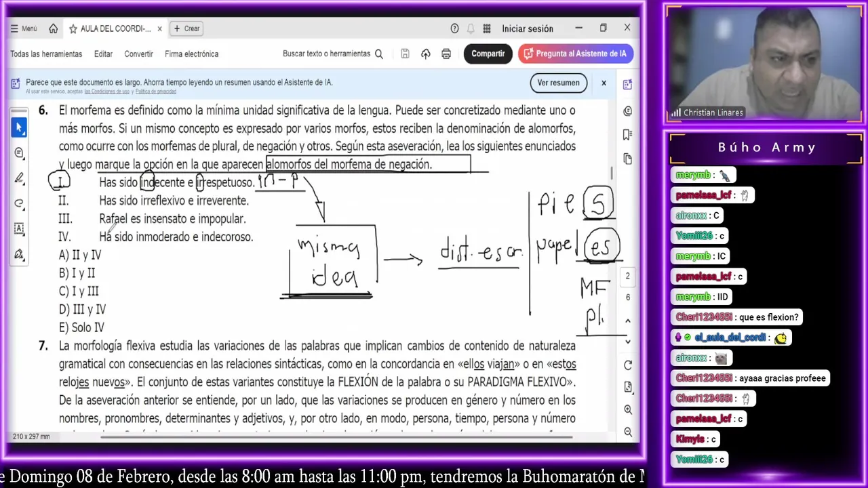The width and height of the screenshot is (868, 488).
Task: Open the Acrobat Menú hamburger
Action: (x=23, y=28)
